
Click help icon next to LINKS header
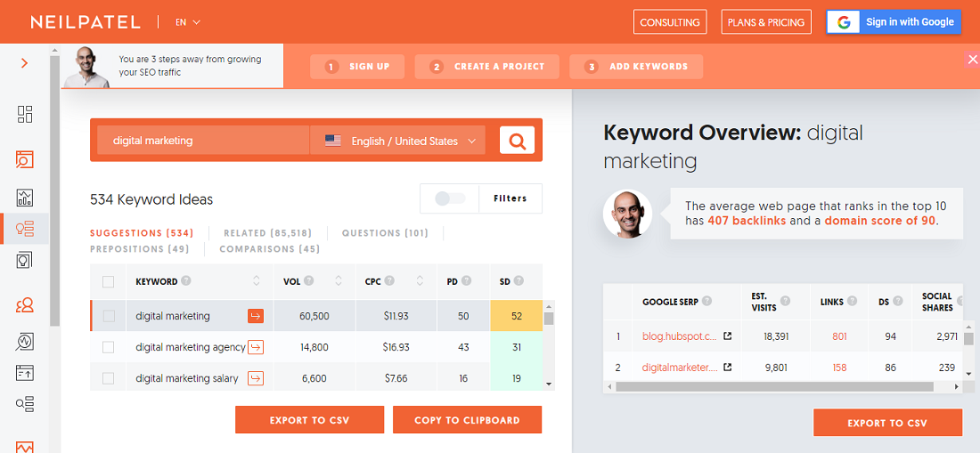[x=853, y=302]
